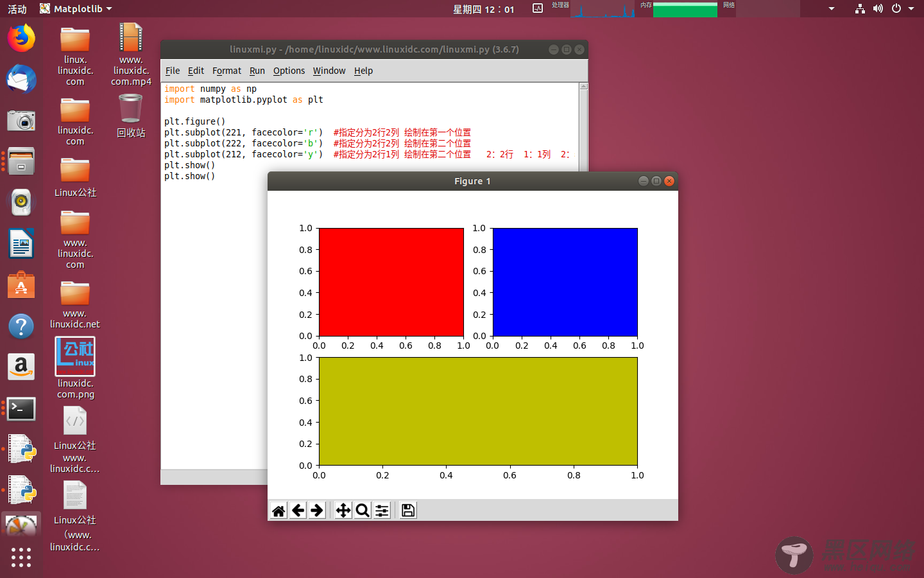The width and height of the screenshot is (924, 578).
Task: Select upper Python IDLE icon in dock
Action: [x=21, y=450]
